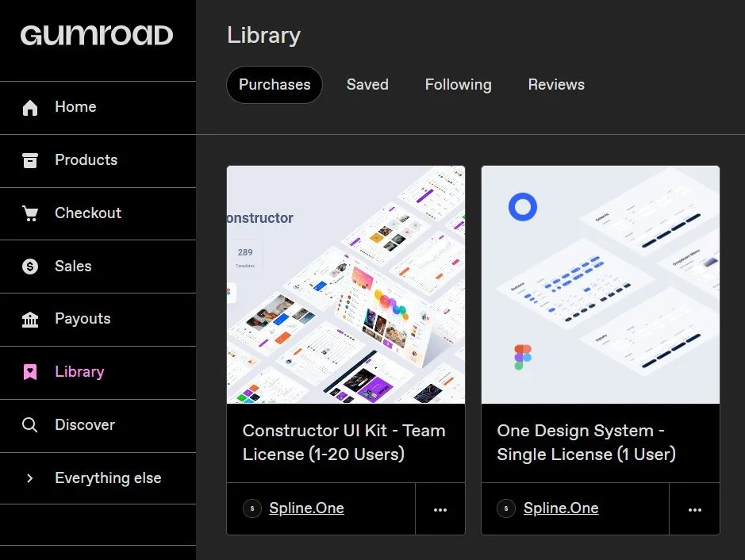Click the Sales dollar coin icon
The width and height of the screenshot is (745, 560).
(x=30, y=267)
